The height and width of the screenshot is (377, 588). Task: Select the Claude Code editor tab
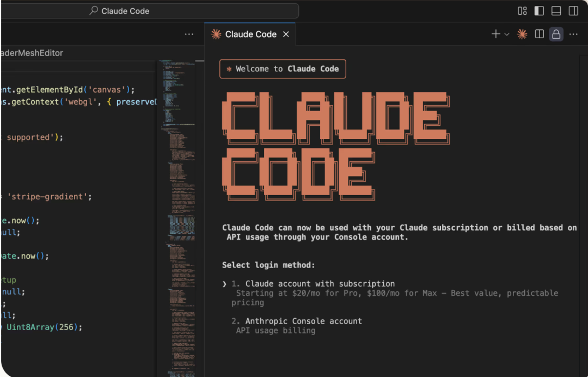(250, 34)
